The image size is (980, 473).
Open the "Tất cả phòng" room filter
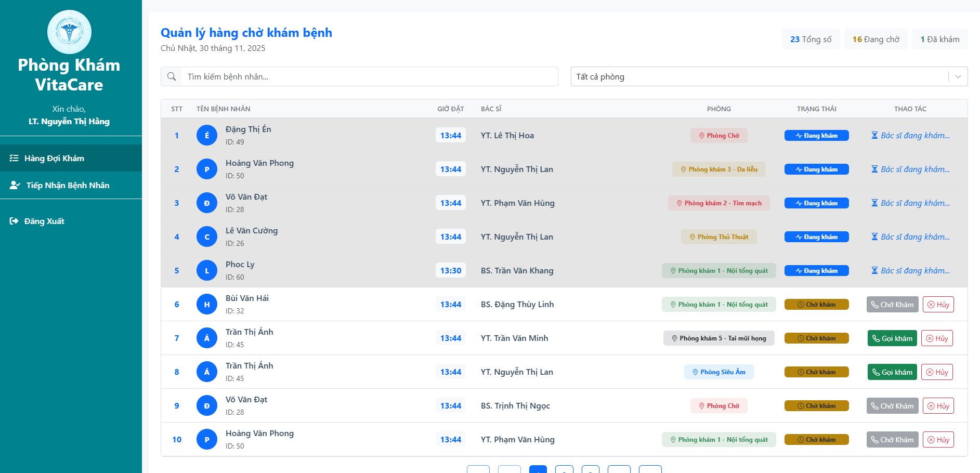[759, 76]
